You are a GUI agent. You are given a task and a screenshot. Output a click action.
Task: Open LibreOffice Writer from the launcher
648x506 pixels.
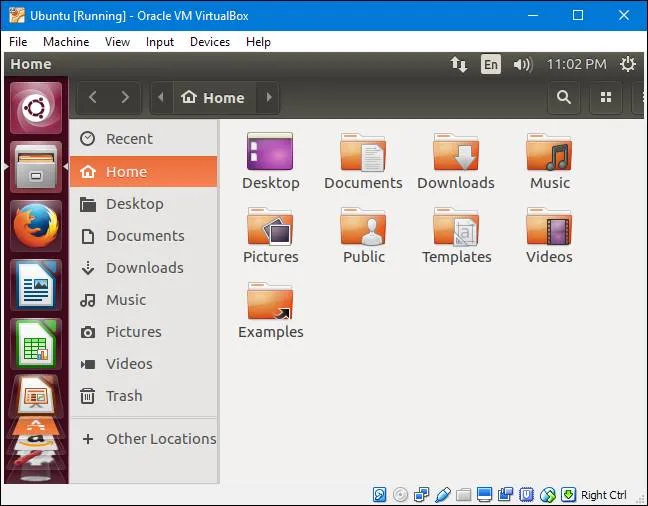click(x=36, y=284)
